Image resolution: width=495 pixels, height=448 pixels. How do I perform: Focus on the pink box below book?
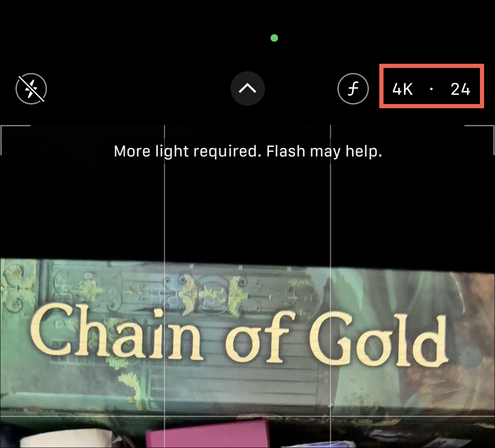point(207,434)
